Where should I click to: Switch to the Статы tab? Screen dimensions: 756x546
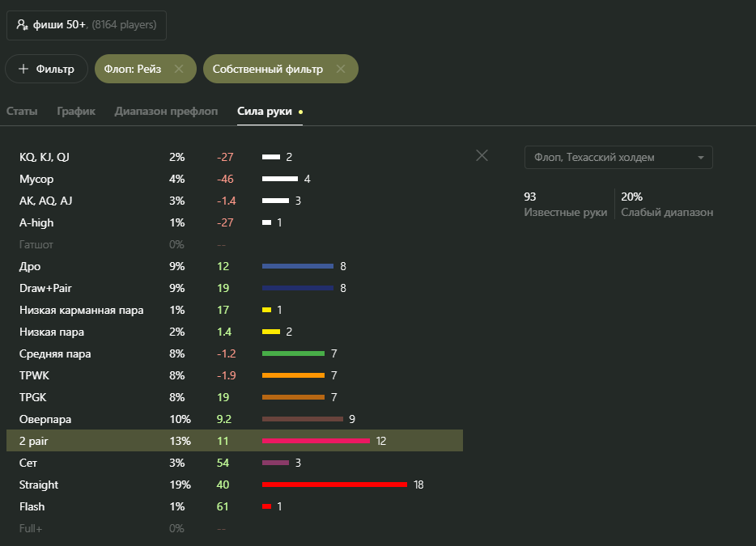pos(22,112)
